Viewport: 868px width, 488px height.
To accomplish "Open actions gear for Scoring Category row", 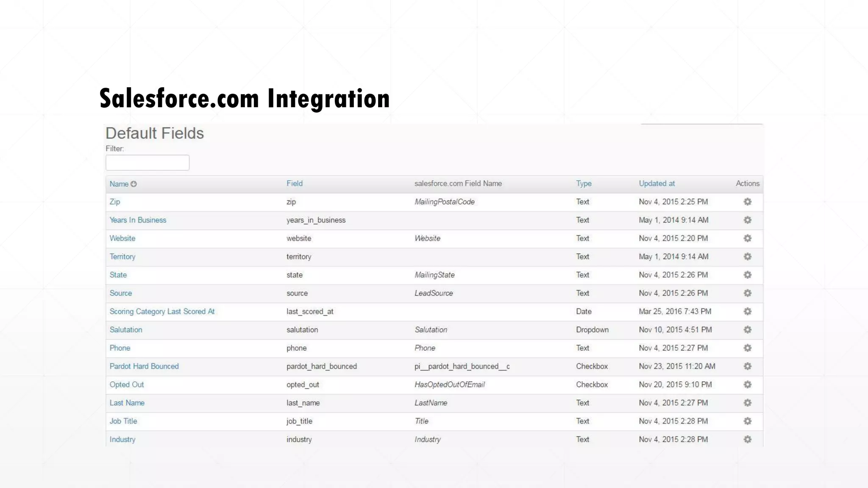I will pyautogui.click(x=748, y=311).
